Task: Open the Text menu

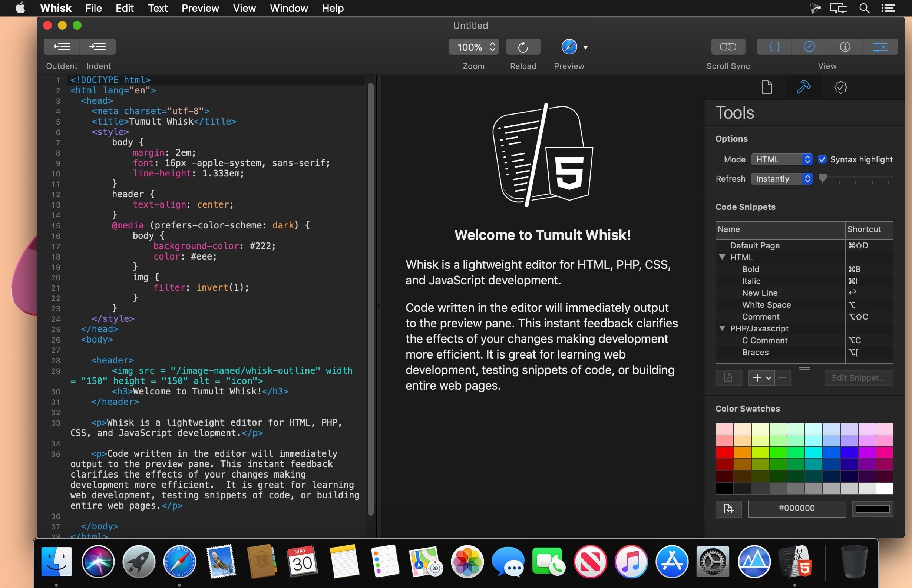Action: coord(158,8)
